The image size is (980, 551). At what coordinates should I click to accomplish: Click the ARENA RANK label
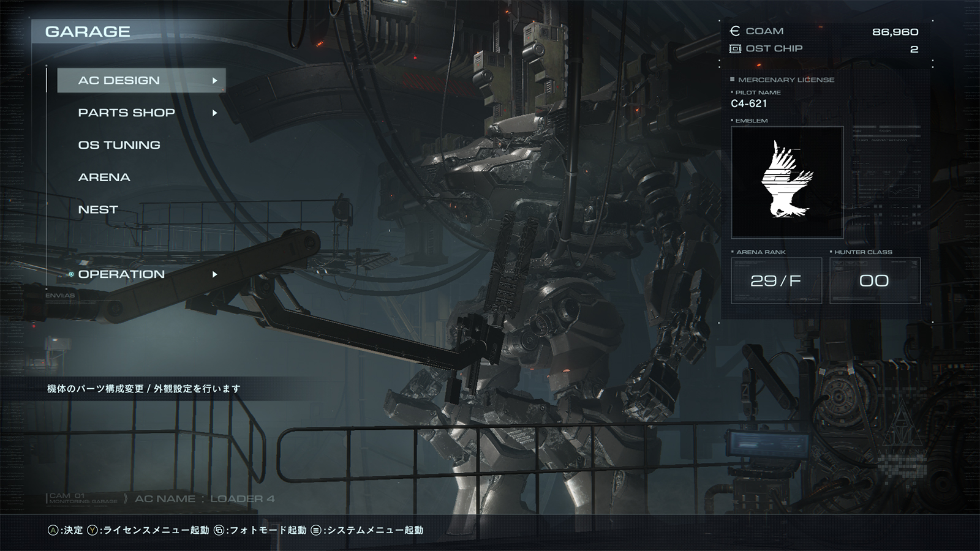click(x=761, y=252)
